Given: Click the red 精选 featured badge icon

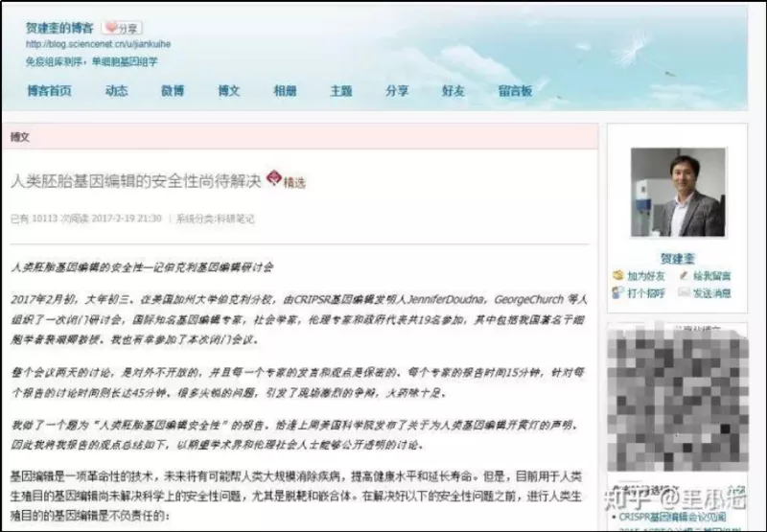Looking at the screenshot, I should (273, 179).
